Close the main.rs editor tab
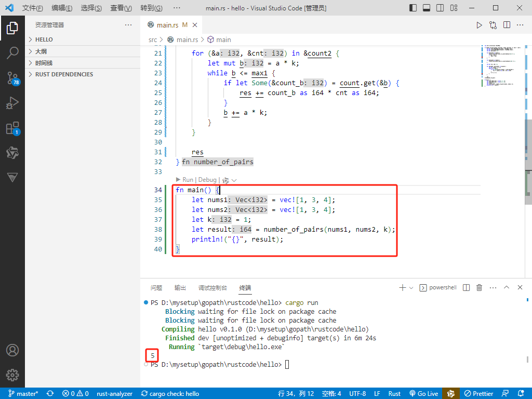 (195, 25)
